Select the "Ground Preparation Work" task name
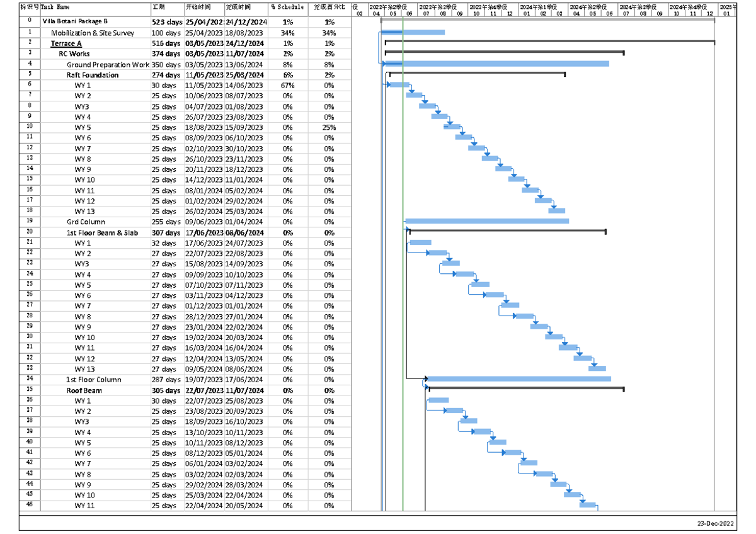This screenshot has height=534, width=756. click(108, 64)
